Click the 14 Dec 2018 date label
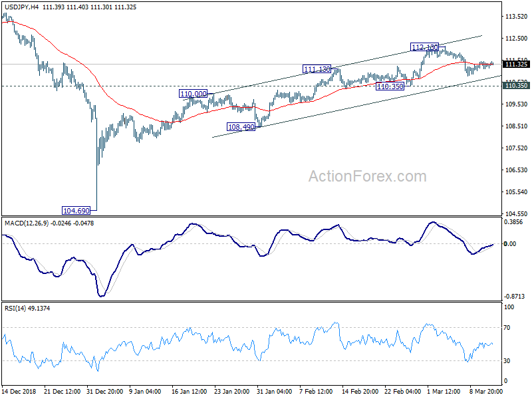The height and width of the screenshot is (399, 532). tap(19, 391)
